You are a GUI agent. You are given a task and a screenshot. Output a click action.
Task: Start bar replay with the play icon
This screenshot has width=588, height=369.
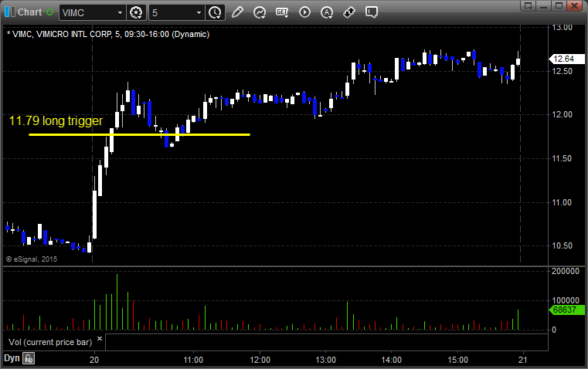(304, 12)
